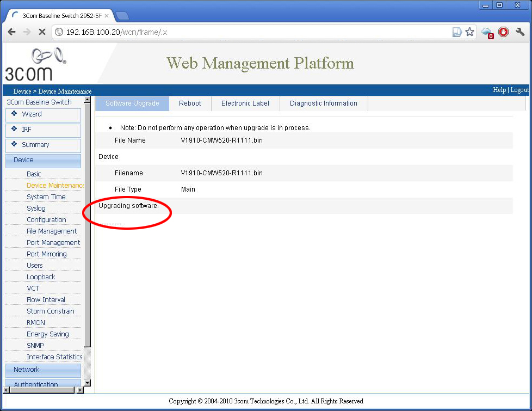Click the File Type value Main
The image size is (532, 411).
click(x=188, y=189)
